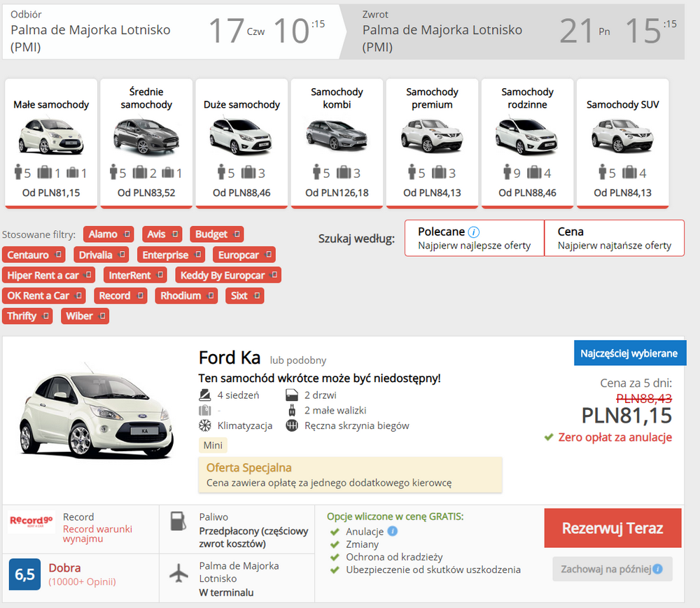Click the manual gearbox icon
This screenshot has width=700, height=608.
coord(292,425)
